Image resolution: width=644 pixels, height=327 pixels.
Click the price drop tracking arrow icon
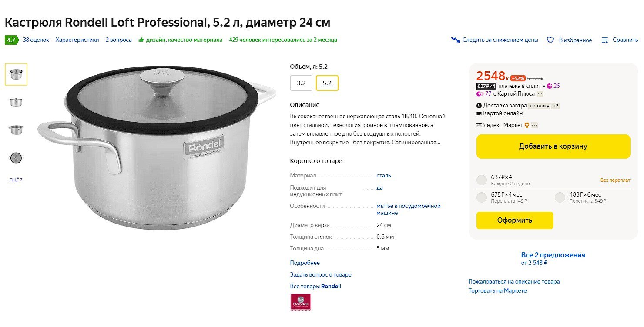point(455,40)
